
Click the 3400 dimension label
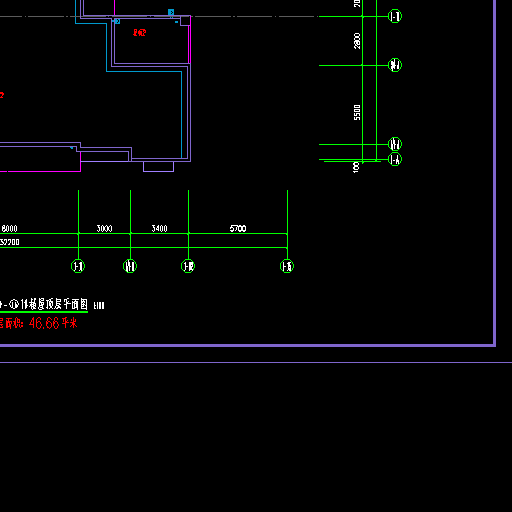pyautogui.click(x=159, y=229)
